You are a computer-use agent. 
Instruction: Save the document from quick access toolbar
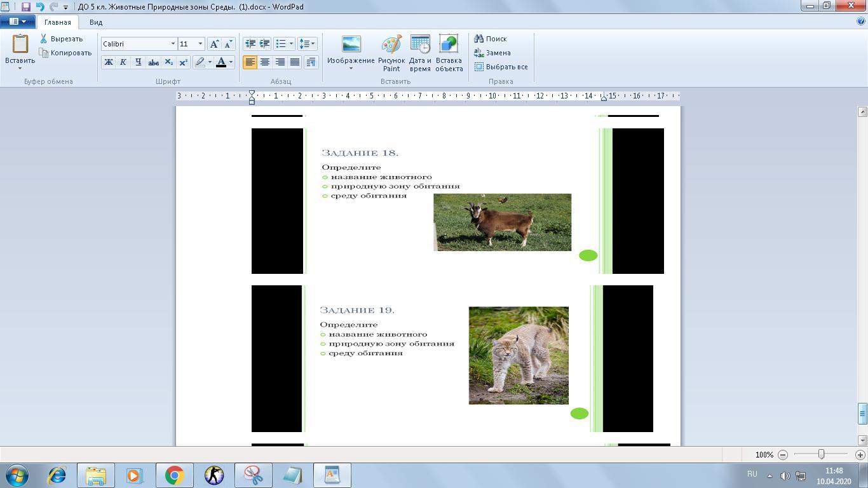coord(26,7)
